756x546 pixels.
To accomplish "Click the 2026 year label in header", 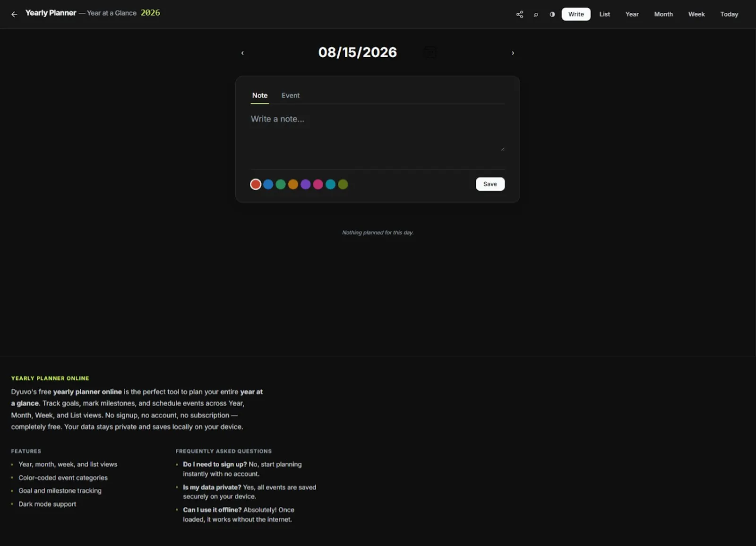I will pyautogui.click(x=150, y=13).
